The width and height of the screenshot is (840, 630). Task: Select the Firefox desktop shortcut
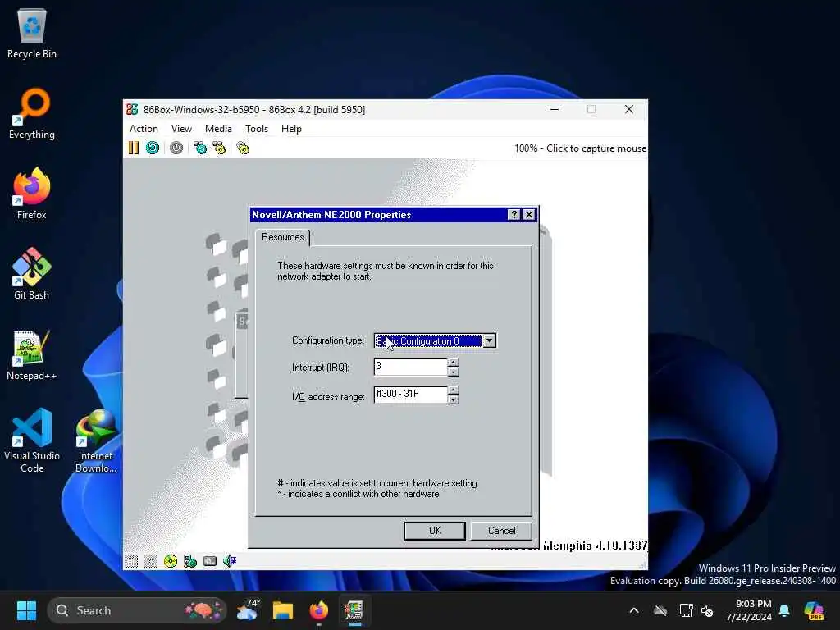32,194
